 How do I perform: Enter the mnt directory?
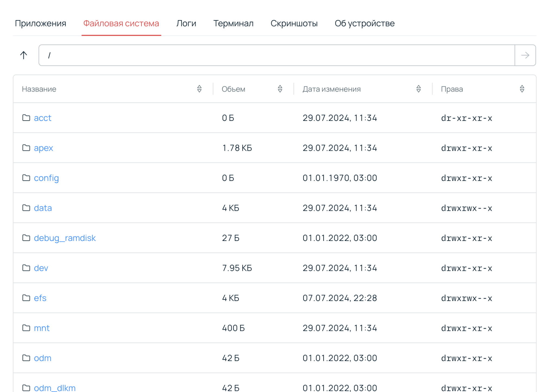[x=42, y=328]
